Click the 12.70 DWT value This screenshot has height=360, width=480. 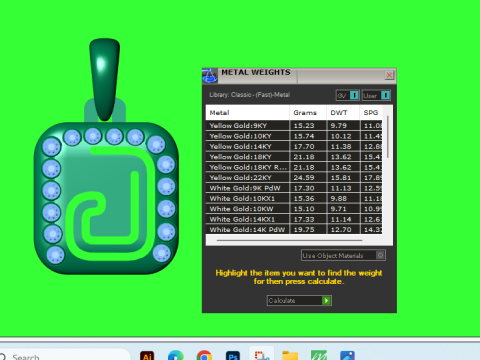pos(341,230)
